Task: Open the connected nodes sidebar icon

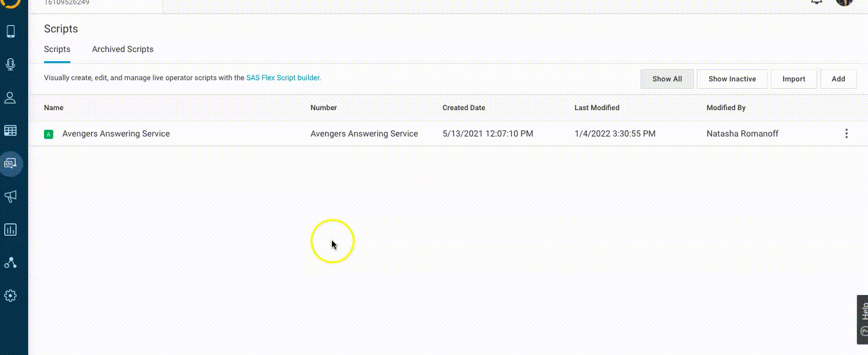Action: pos(10,263)
